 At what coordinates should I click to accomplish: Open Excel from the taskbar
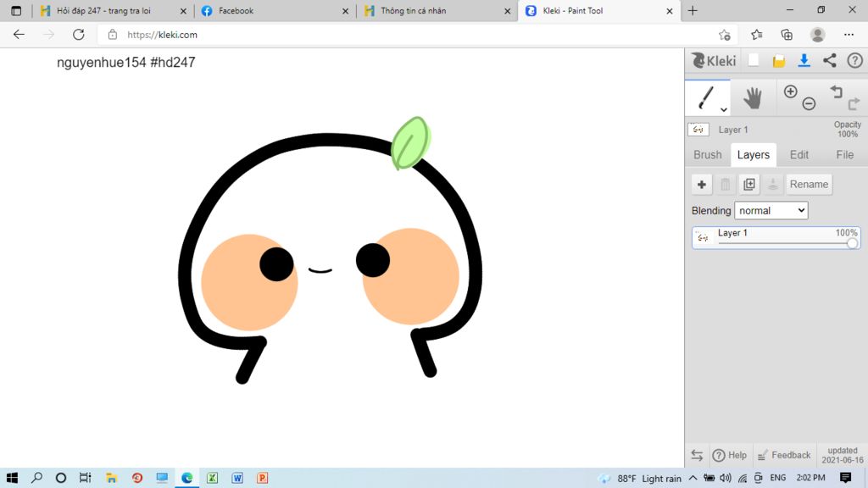tap(212, 478)
